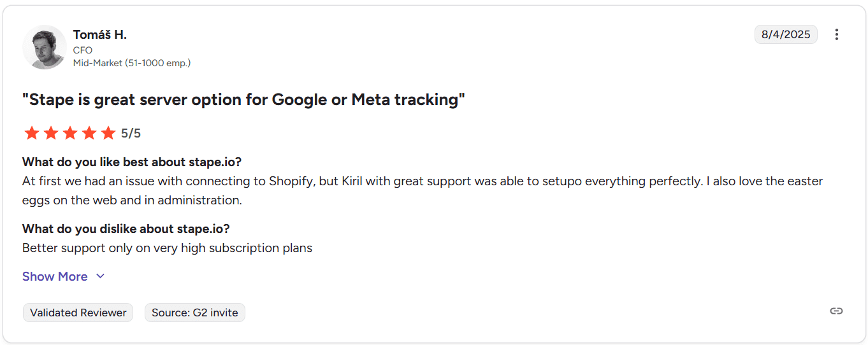The image size is (868, 345).
Task: Click "What do you like best" heading
Action: point(132,162)
